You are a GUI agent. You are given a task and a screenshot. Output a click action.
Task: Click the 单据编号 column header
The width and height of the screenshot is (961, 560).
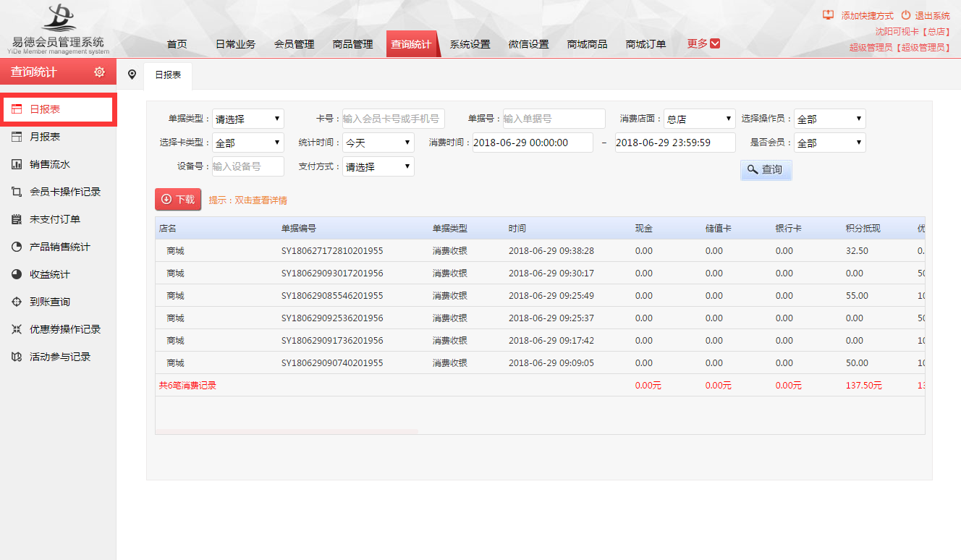click(x=299, y=228)
